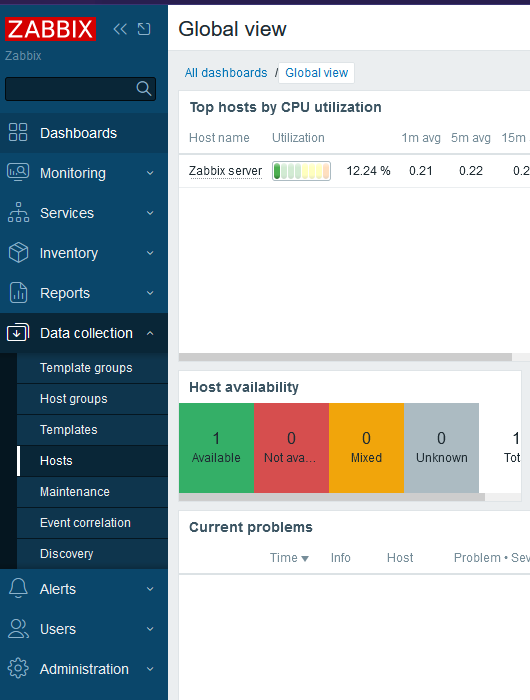Click the Info column header

[x=340, y=558]
